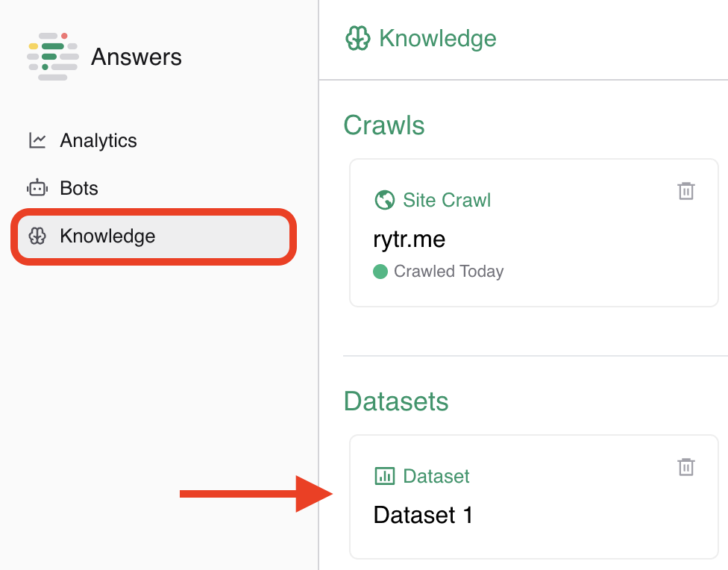Delete the rytr.me site crawl
Image resolution: width=728 pixels, height=570 pixels.
(686, 191)
